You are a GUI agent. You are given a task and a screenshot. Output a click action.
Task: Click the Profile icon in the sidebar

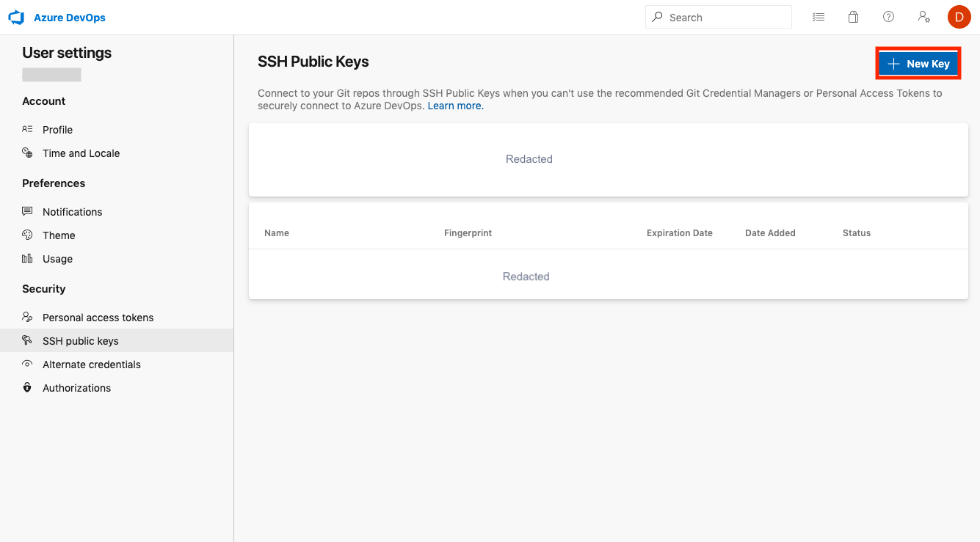coord(27,129)
